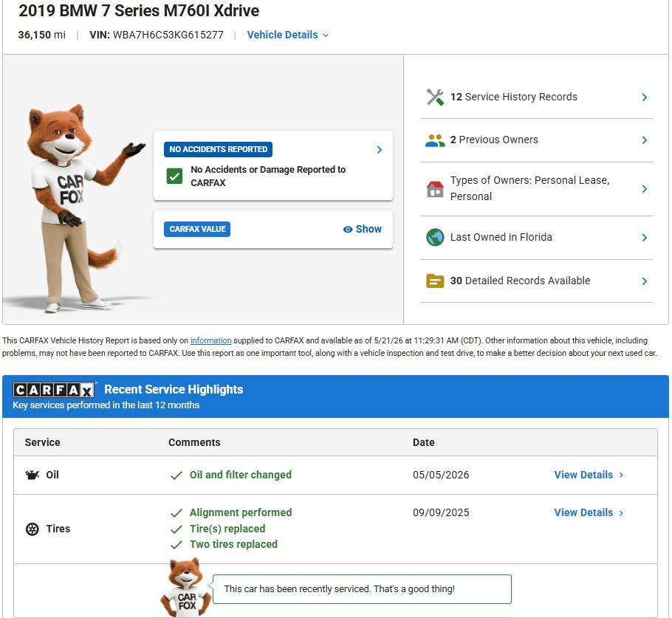Click the Tires service label
The width and height of the screenshot is (672, 618).
click(x=58, y=529)
